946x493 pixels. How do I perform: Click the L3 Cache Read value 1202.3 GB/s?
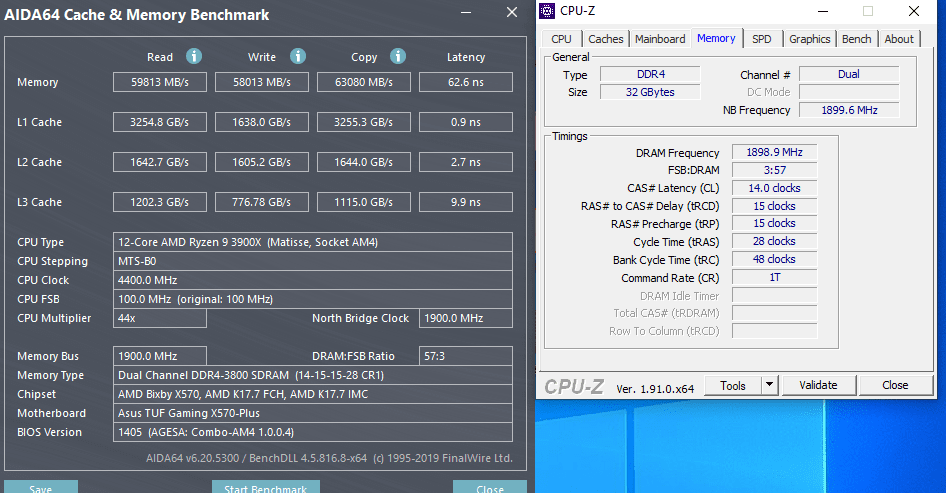160,202
